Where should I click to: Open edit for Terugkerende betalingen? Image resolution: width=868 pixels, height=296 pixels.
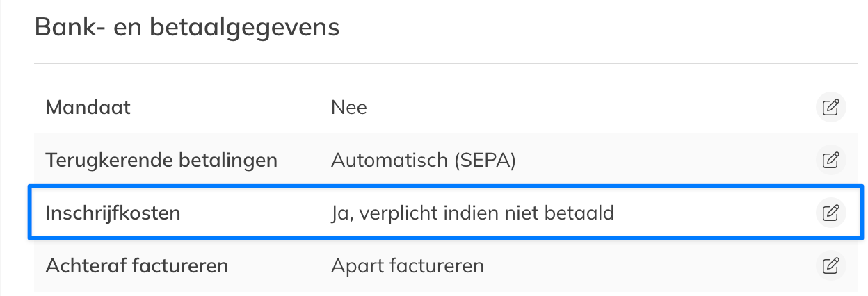click(830, 161)
